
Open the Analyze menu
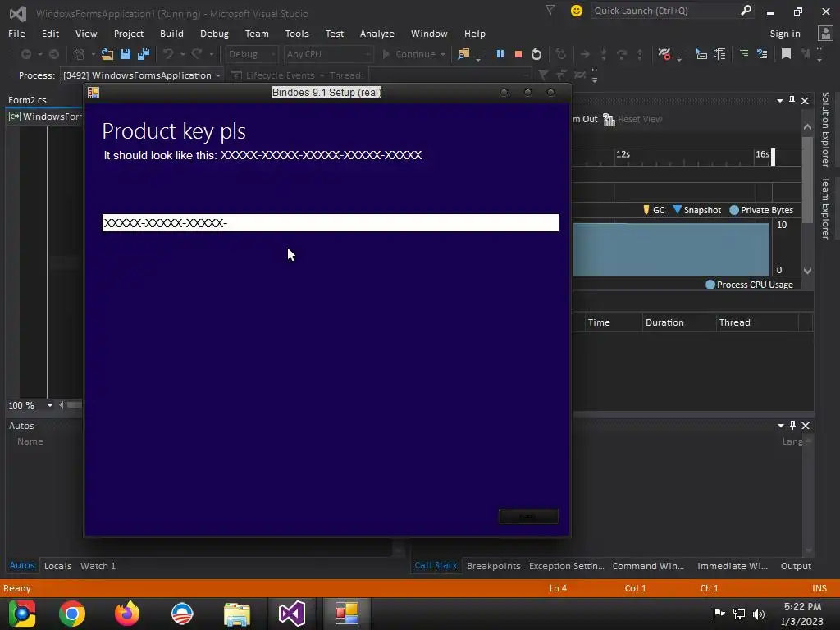pyautogui.click(x=377, y=33)
